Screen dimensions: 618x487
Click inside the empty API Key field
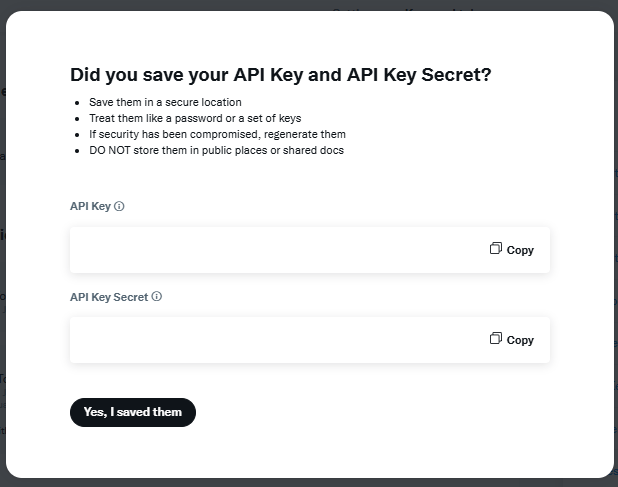coord(276,250)
